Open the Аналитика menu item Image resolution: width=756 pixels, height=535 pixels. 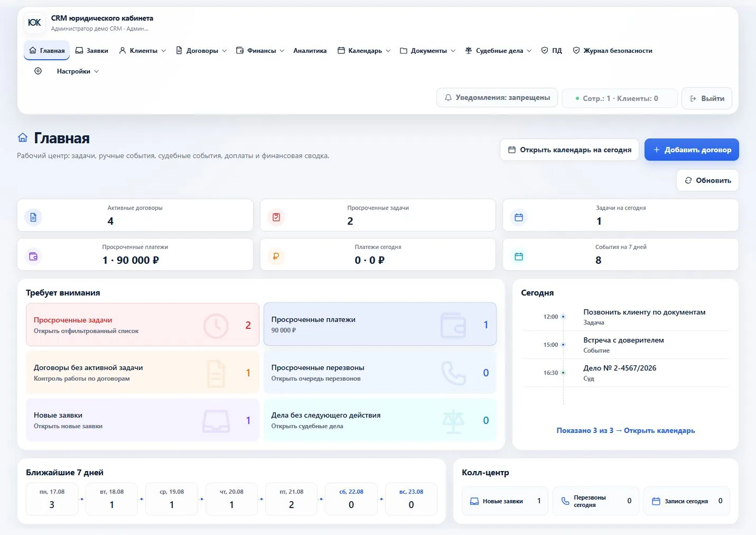point(310,51)
